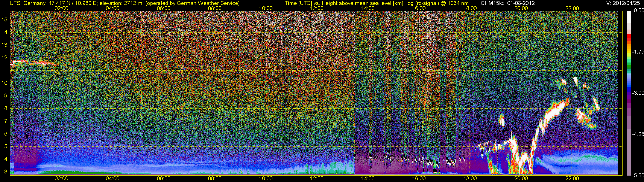Click the height axis label '10.'
The width and height of the screenshot is (644, 182).
click(x=5, y=83)
